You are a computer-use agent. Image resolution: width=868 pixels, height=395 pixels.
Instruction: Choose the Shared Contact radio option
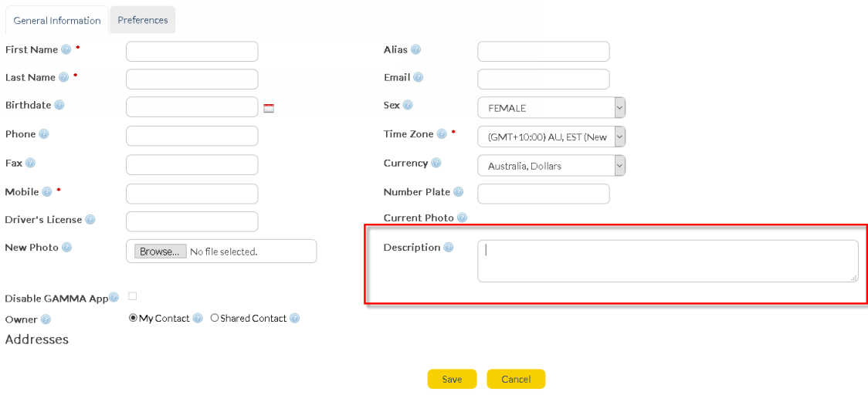click(x=215, y=318)
